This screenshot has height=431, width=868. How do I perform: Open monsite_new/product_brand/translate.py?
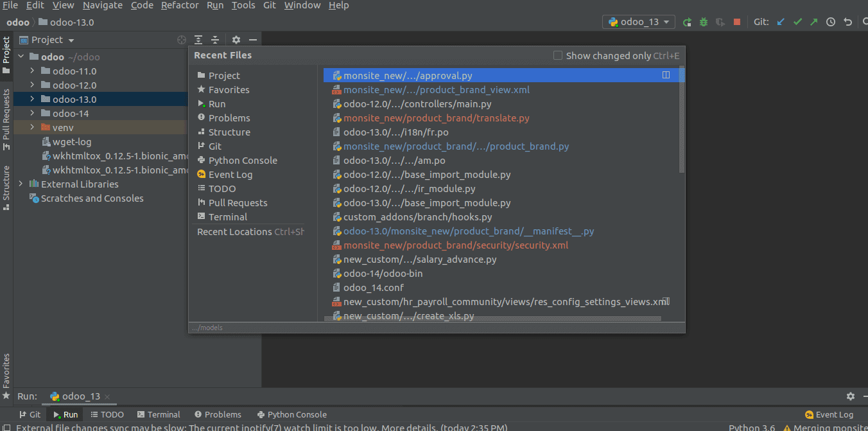tap(437, 118)
